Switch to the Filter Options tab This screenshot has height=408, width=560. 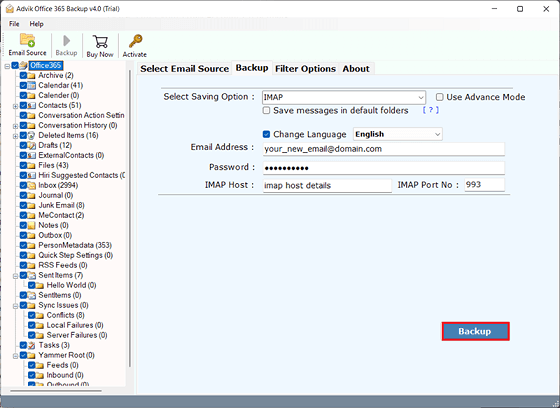point(305,69)
